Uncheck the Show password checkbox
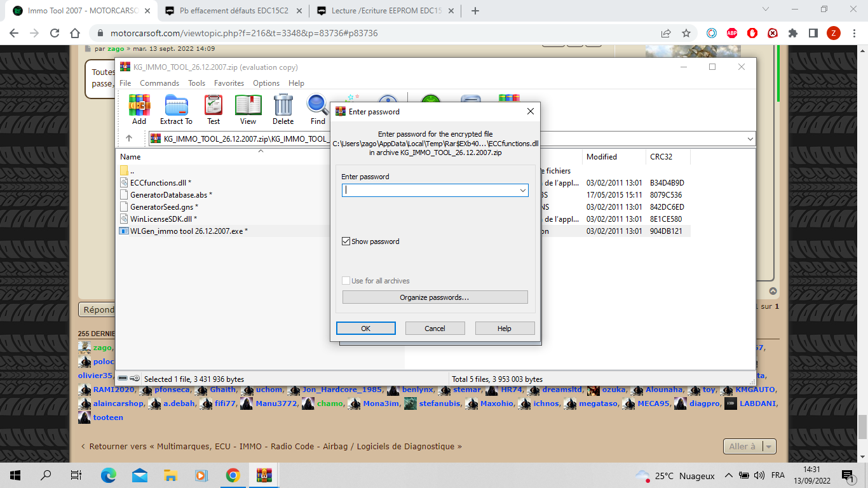The image size is (868, 488). pos(346,241)
